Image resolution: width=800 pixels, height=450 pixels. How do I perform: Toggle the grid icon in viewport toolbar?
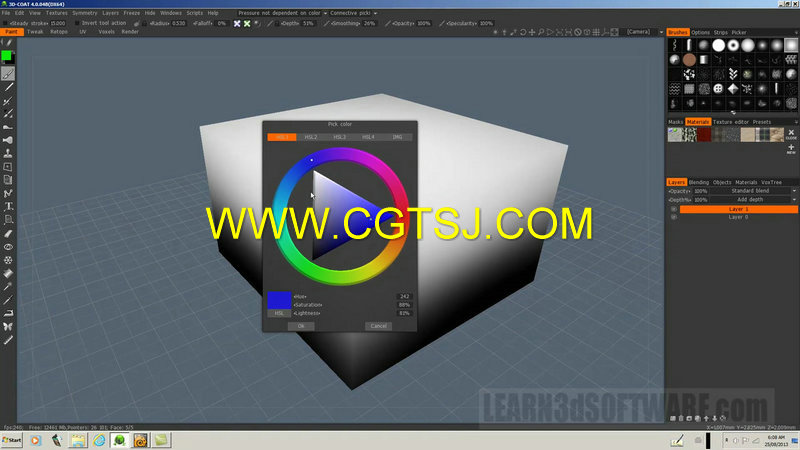coord(596,32)
